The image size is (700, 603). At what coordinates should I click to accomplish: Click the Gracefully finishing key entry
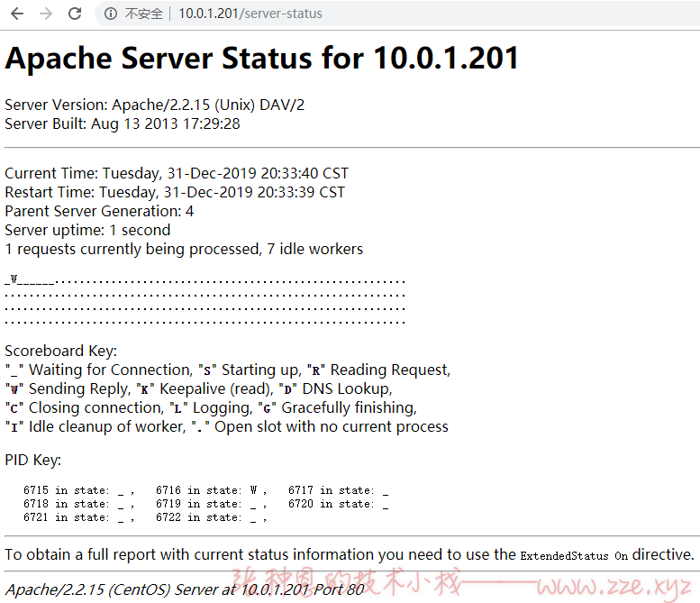[338, 407]
